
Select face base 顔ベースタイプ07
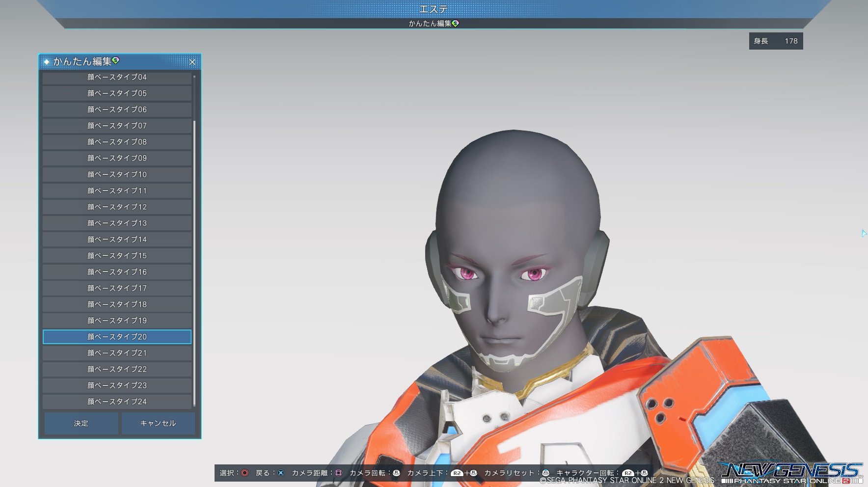(117, 126)
